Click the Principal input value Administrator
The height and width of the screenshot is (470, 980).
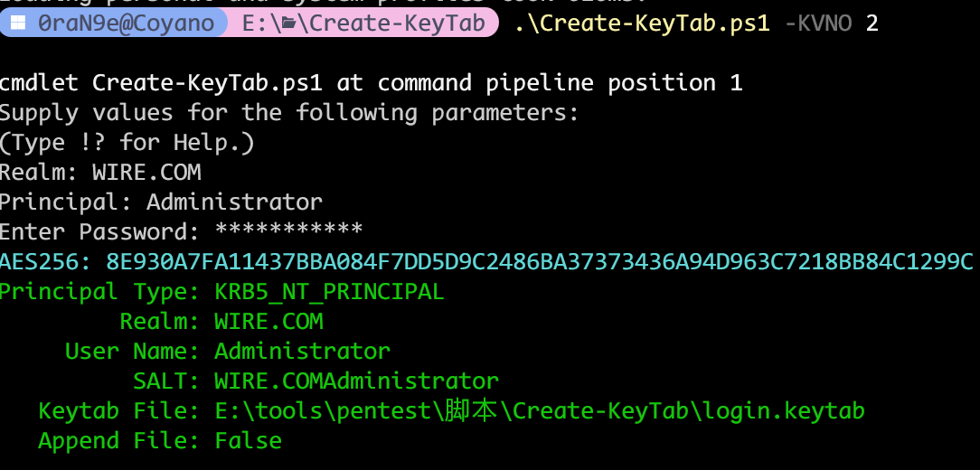pyautogui.click(x=234, y=202)
